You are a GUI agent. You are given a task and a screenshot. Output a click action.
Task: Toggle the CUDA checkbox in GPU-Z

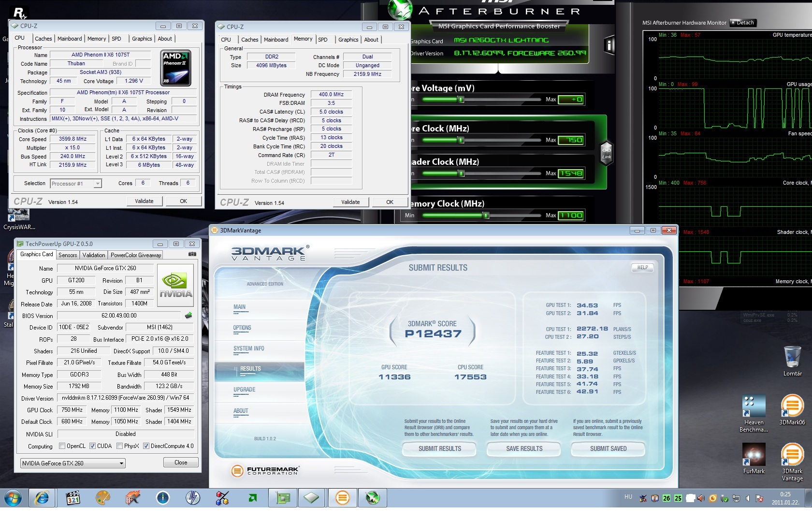(93, 446)
